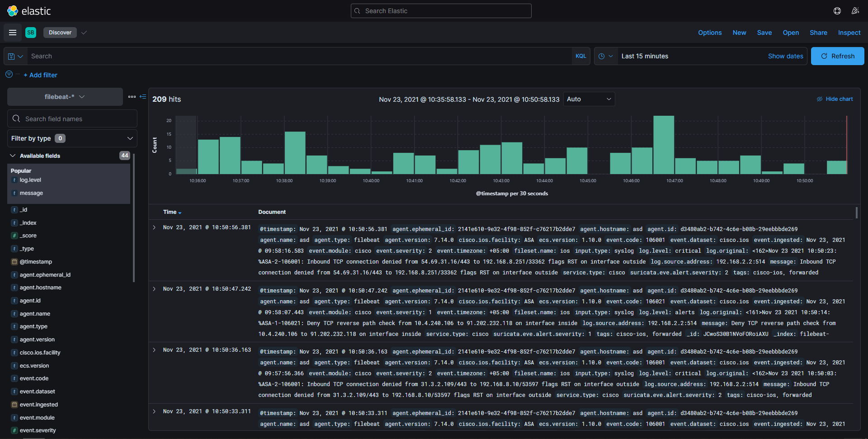Open the filter options icon

click(9, 74)
